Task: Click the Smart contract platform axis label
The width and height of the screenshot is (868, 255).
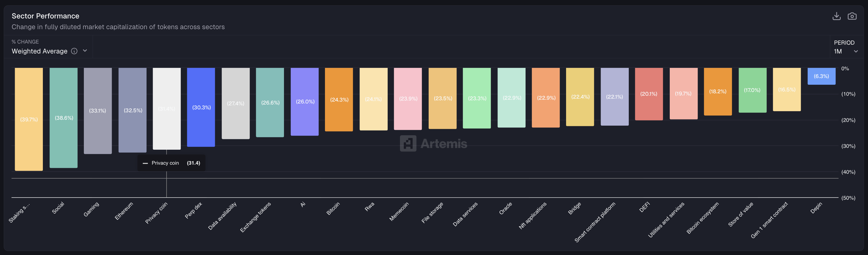Action: (595, 222)
